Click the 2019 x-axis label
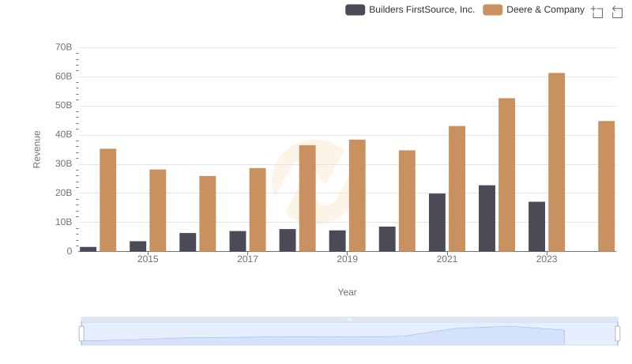632x364 pixels. [x=347, y=259]
